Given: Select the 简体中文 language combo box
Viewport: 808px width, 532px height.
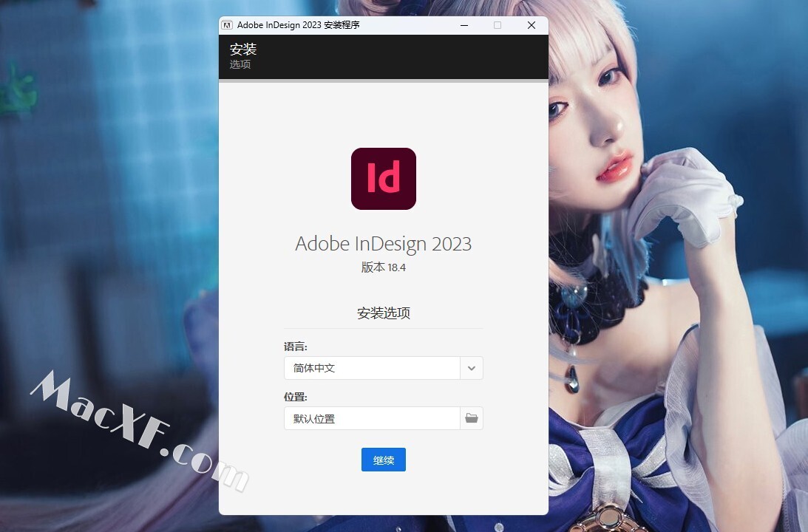Looking at the screenshot, I should click(x=384, y=368).
